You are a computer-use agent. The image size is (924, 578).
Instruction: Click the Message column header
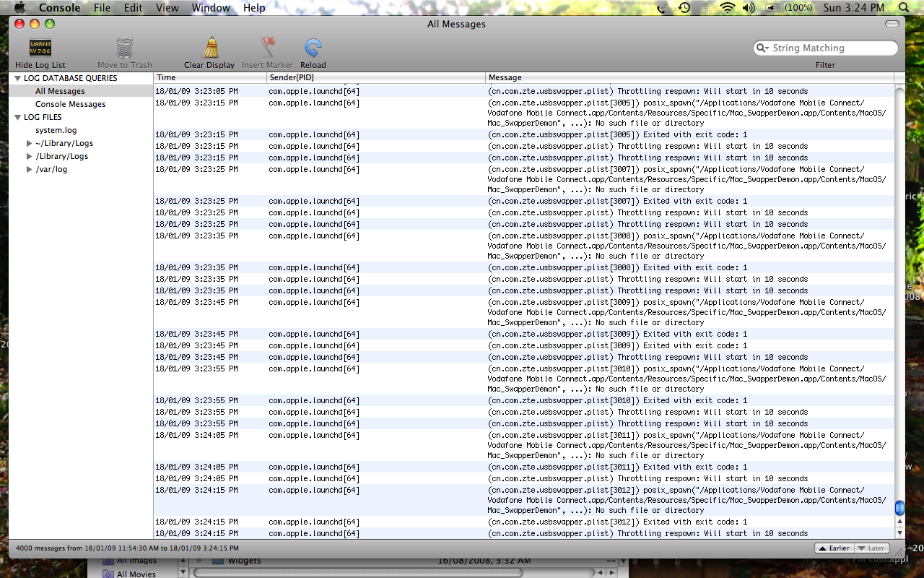(689, 77)
